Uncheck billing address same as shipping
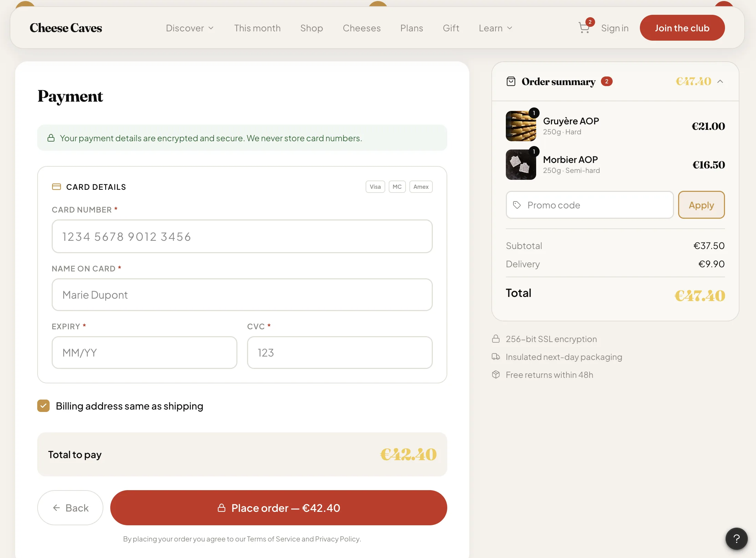Screen dimensions: 756x558 [43, 406]
